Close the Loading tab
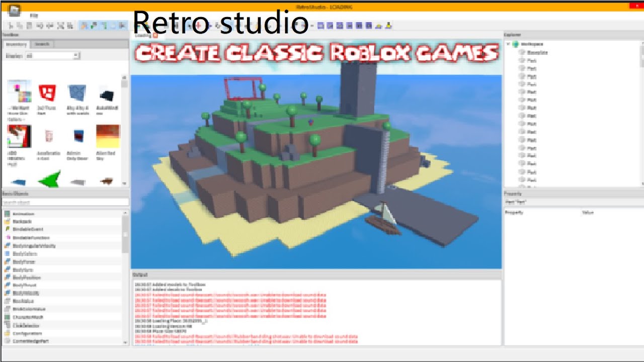Image resolution: width=644 pixels, height=362 pixels. [155, 35]
